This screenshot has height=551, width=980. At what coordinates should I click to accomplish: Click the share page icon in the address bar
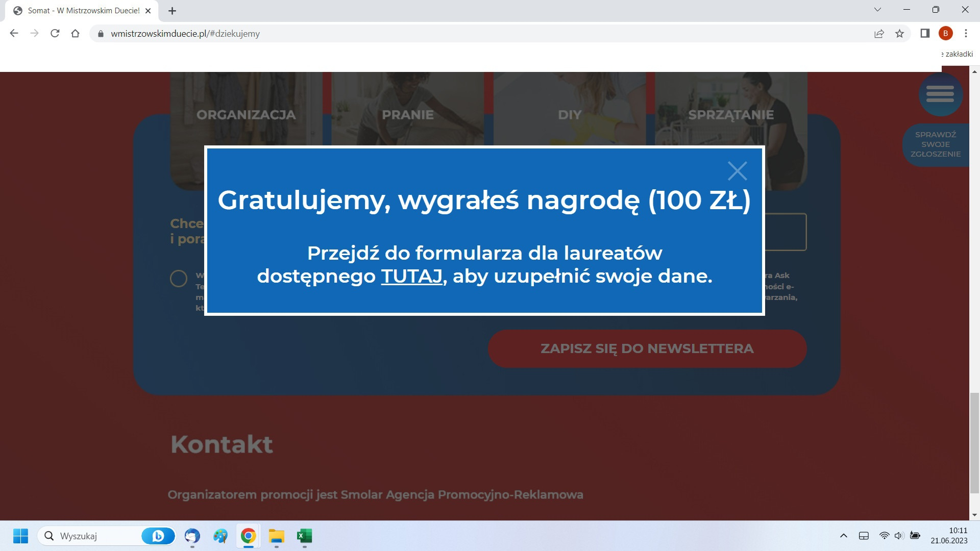[x=879, y=34]
